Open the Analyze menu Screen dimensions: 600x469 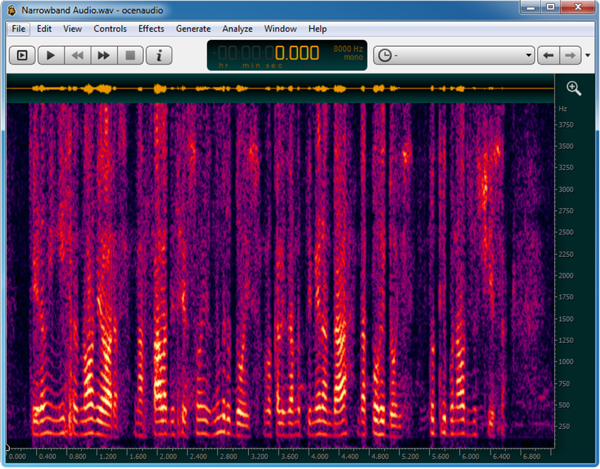pos(237,29)
